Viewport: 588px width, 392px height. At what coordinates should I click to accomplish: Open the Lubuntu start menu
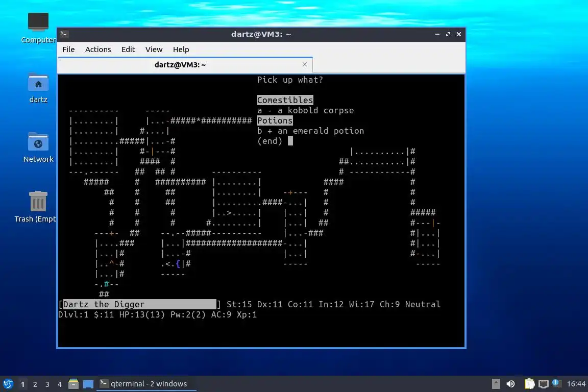tap(8, 384)
